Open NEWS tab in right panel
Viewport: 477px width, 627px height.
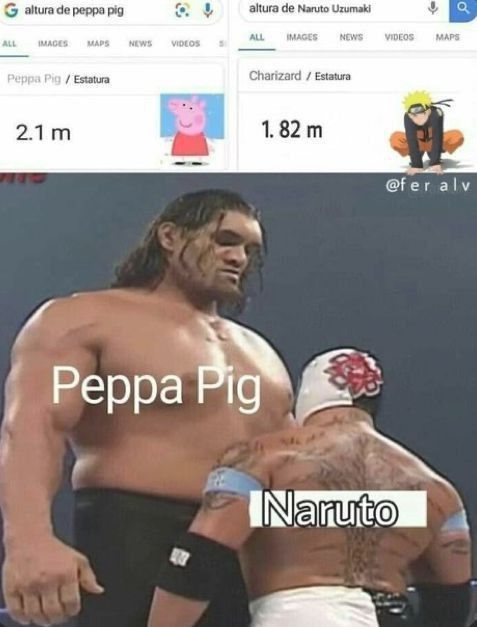pyautogui.click(x=351, y=37)
